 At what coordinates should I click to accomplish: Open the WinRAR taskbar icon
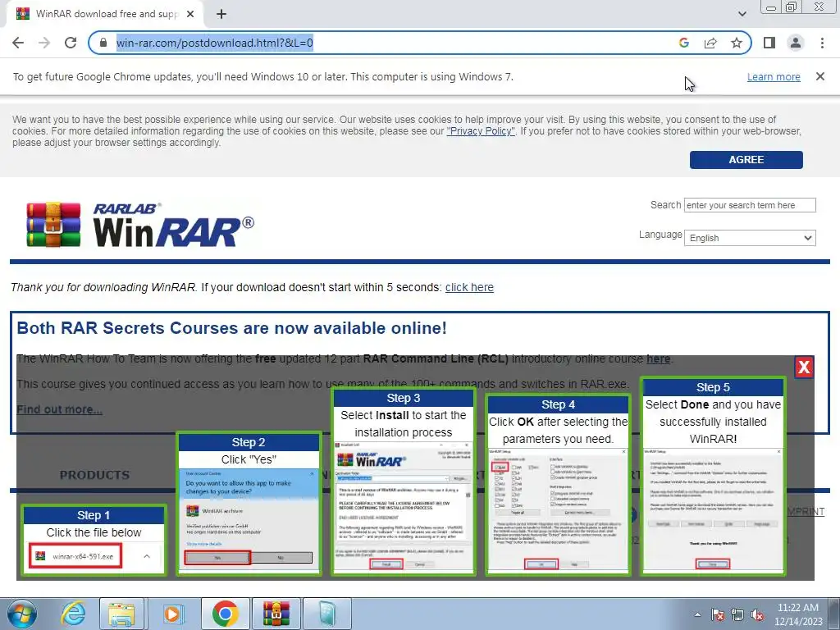276,614
